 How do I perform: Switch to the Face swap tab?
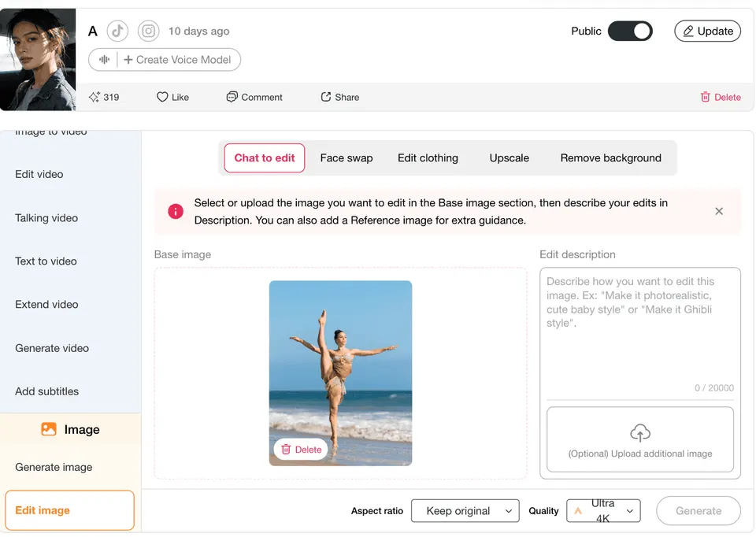pos(346,157)
